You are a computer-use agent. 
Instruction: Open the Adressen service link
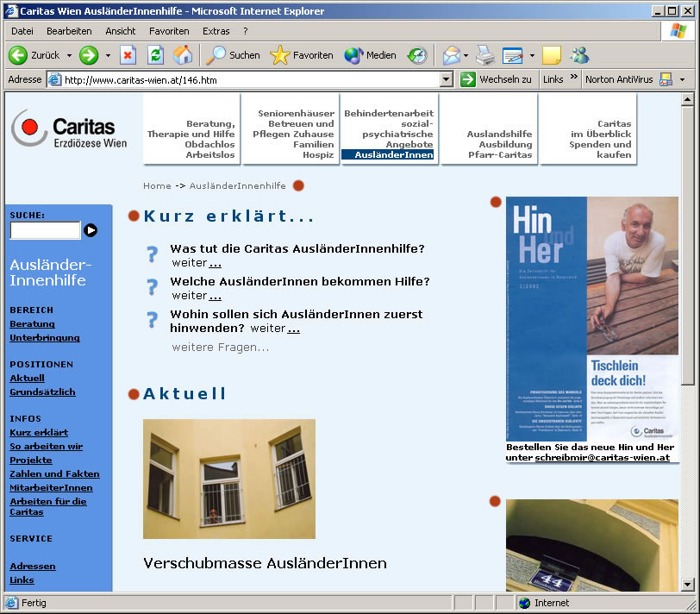pyautogui.click(x=33, y=567)
